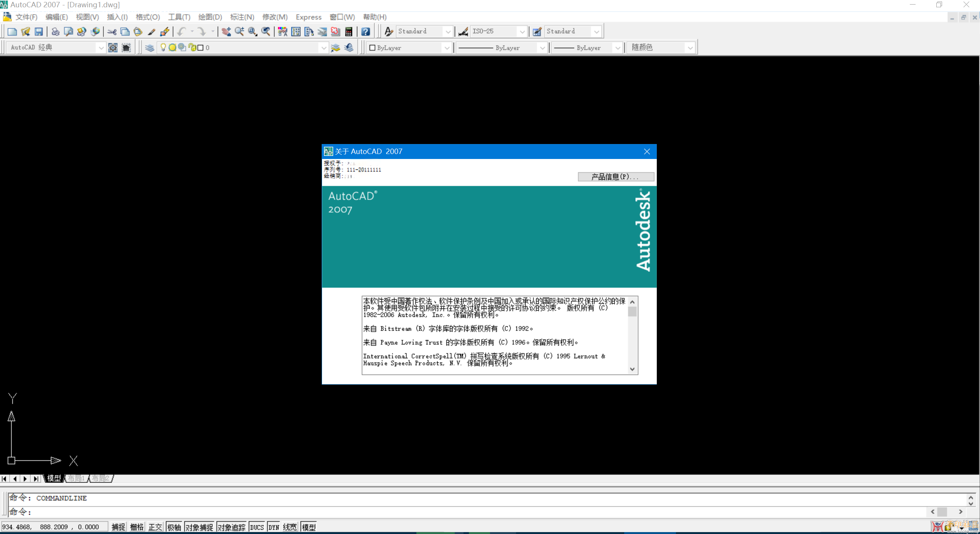980x534 pixels.
Task: Open the table style Standard dropdown
Action: point(596,31)
